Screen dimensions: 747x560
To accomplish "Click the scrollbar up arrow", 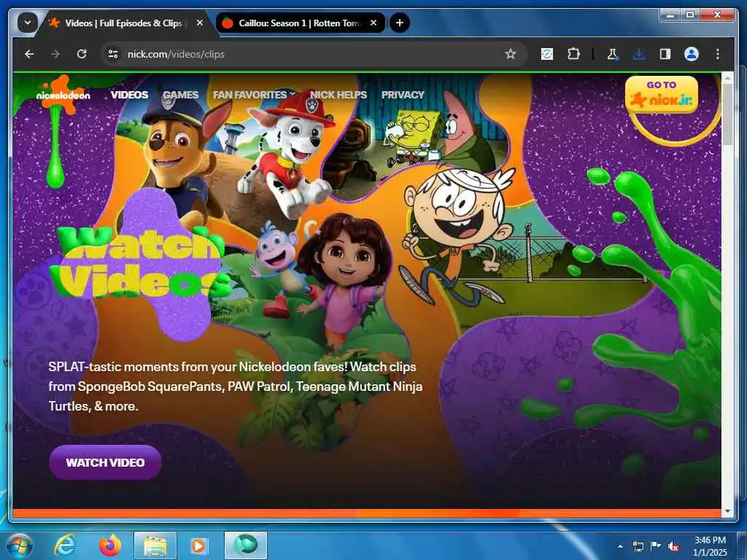I will coord(727,77).
